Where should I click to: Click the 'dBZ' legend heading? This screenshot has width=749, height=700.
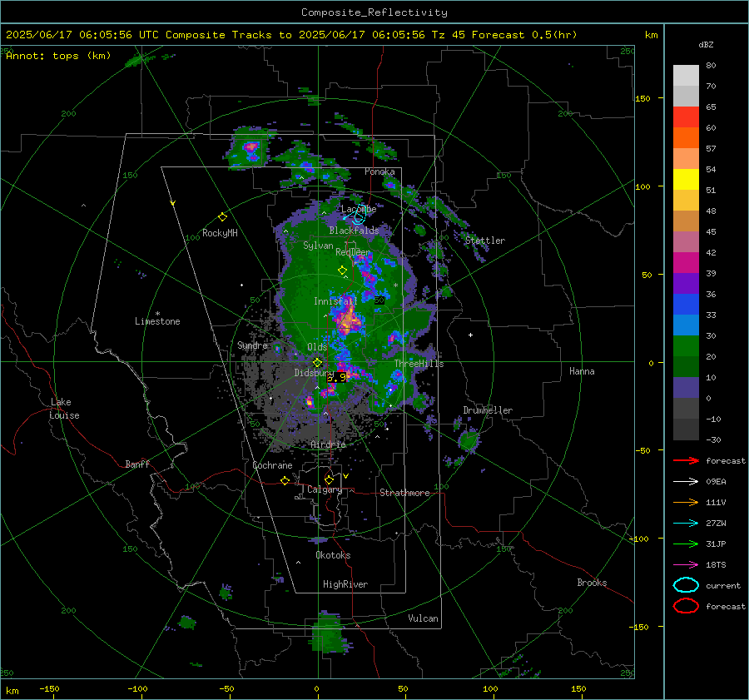point(706,45)
